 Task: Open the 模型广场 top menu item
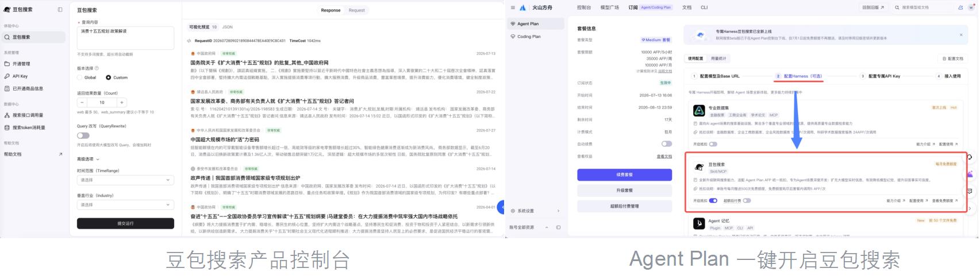(610, 7)
